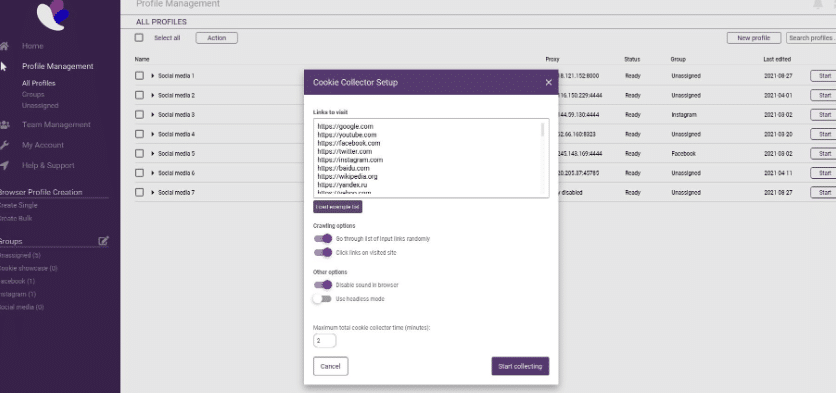
Task: Check the Select all checkbox
Action: 139,38
